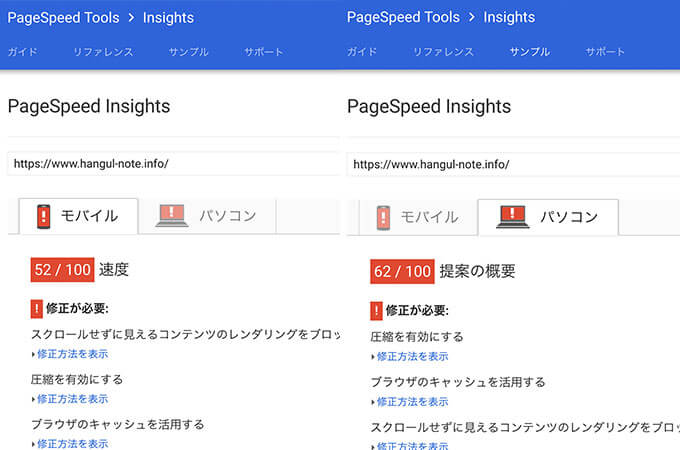Click PageSpeed Insights heading in right panel
The height and width of the screenshot is (450, 680).
pos(429,107)
